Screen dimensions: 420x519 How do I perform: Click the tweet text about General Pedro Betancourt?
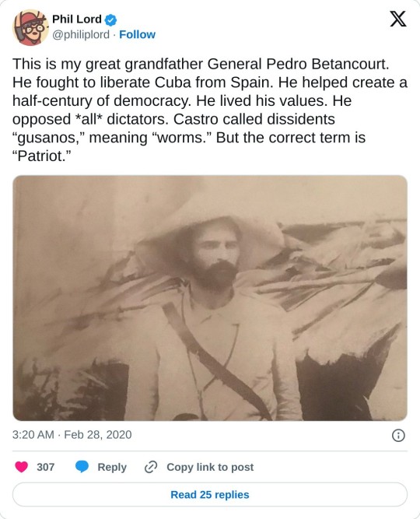210,110
